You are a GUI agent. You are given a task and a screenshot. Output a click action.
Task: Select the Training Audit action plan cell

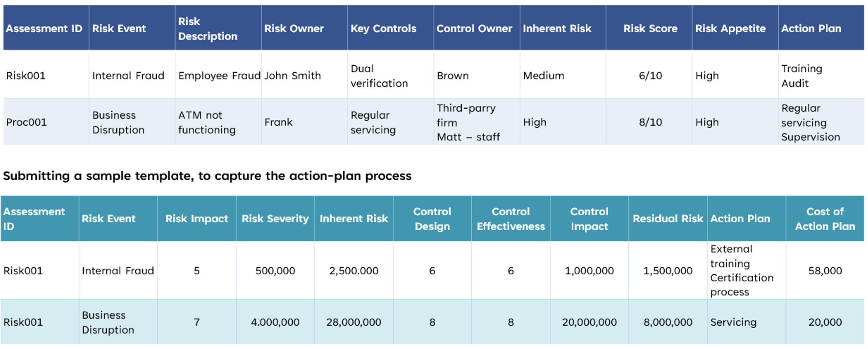coord(802,76)
